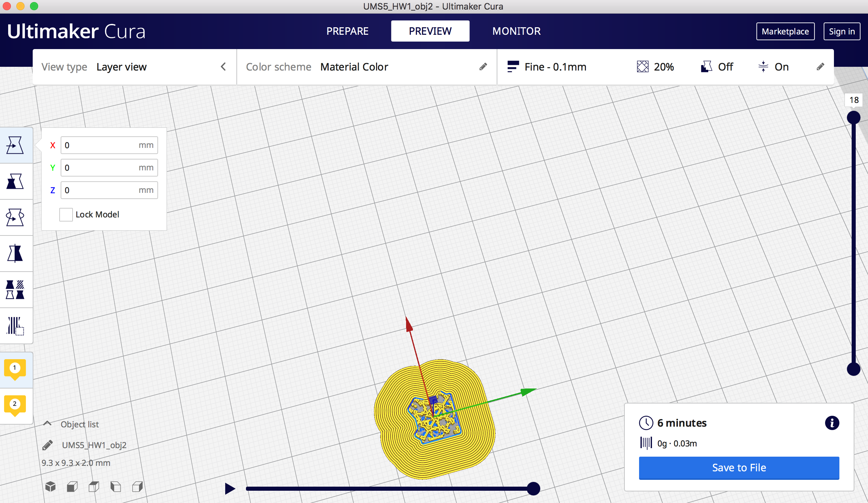Click the 20% infill density icon

pos(642,67)
